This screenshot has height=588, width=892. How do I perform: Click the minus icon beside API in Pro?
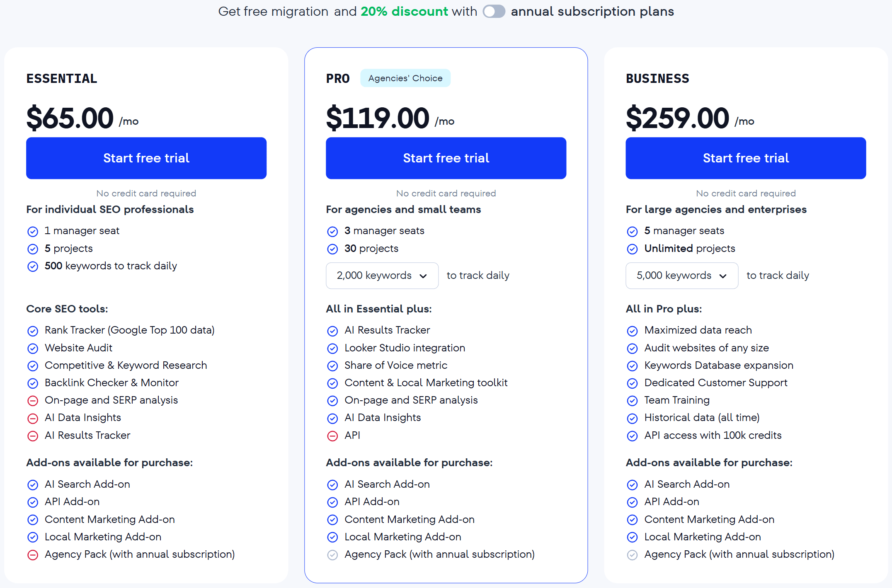click(x=333, y=436)
